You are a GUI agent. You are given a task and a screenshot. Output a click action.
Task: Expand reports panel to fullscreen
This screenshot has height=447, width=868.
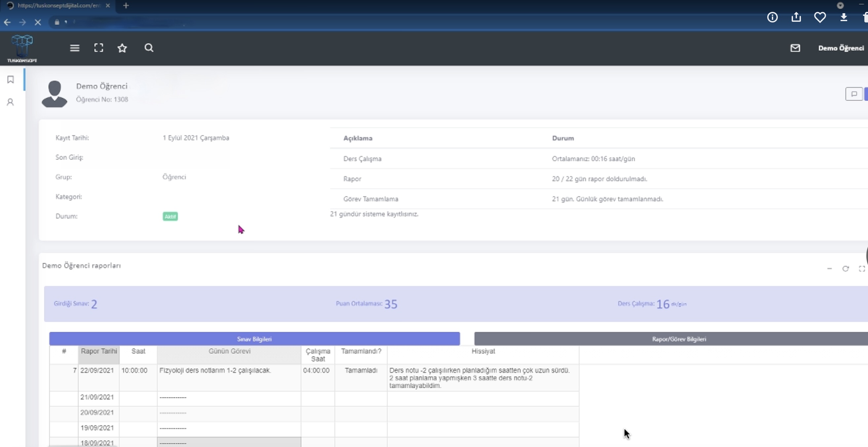pyautogui.click(x=862, y=269)
